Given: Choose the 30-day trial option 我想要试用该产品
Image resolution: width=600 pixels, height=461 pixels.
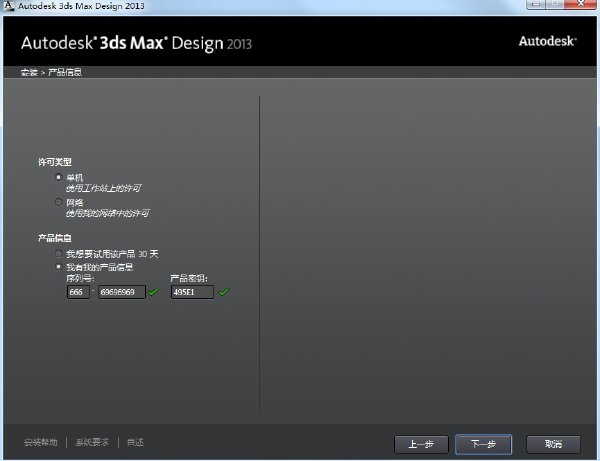Looking at the screenshot, I should 59,254.
